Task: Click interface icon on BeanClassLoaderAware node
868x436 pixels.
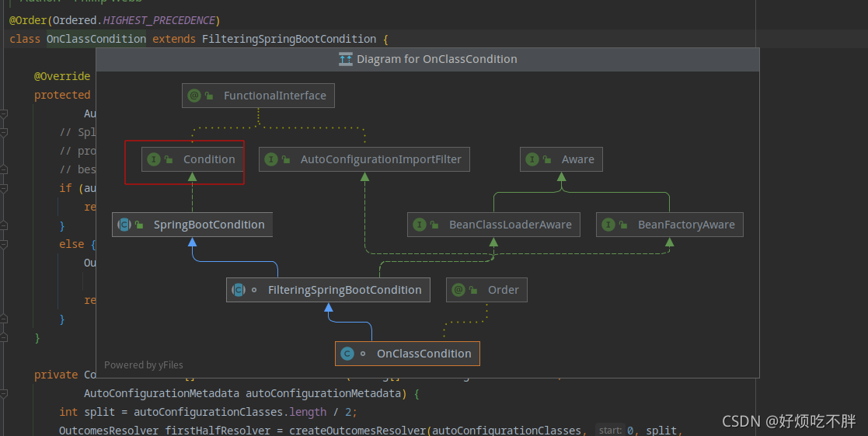Action: (420, 225)
